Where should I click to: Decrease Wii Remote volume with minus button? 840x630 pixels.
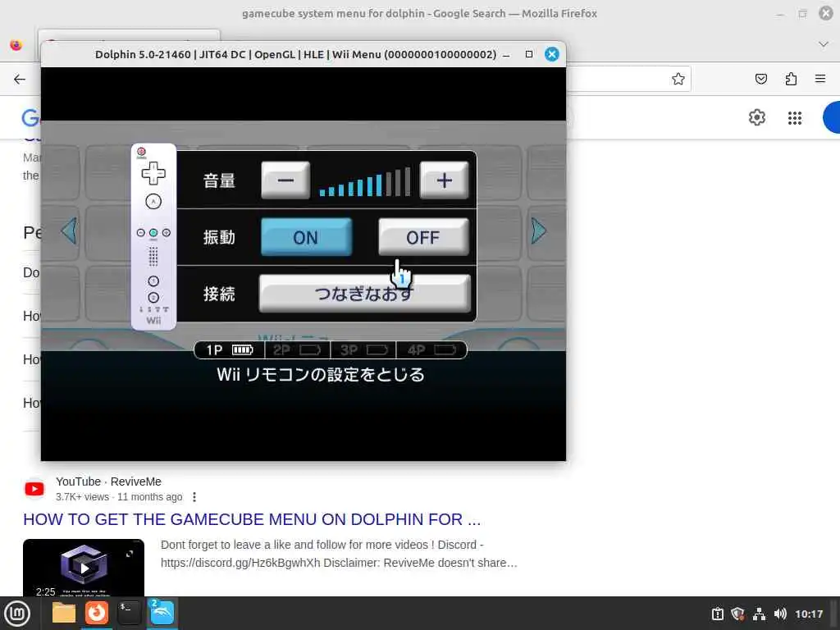click(285, 180)
